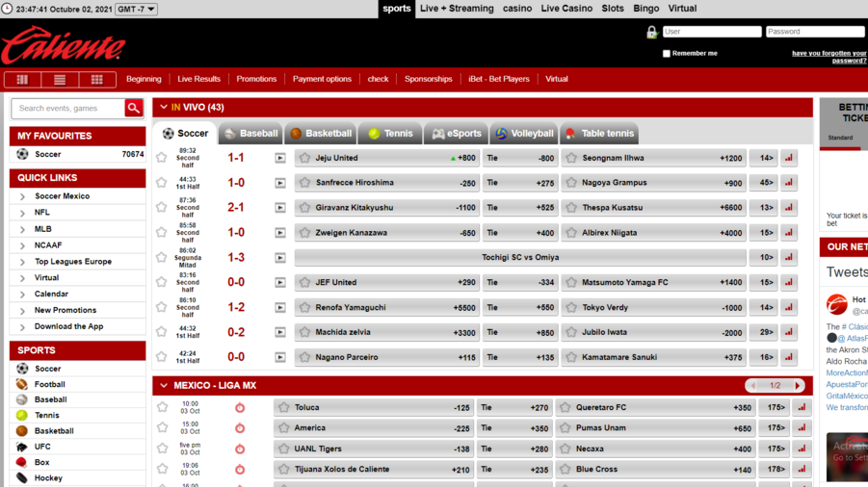Favorite the Toluca vs Queretaro match

[x=162, y=407]
